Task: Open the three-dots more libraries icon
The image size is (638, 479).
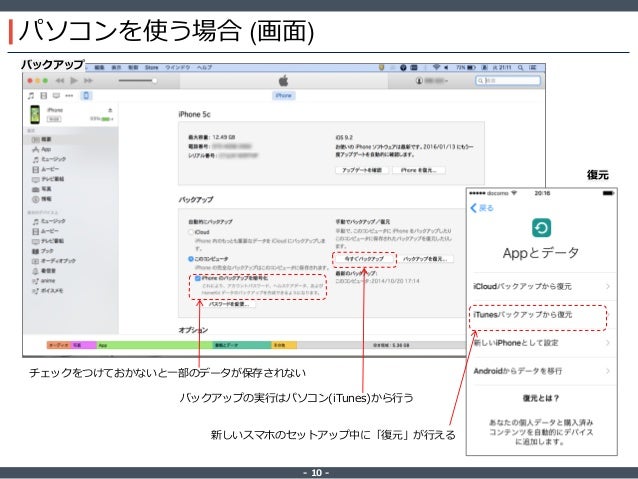Action: coord(69,96)
